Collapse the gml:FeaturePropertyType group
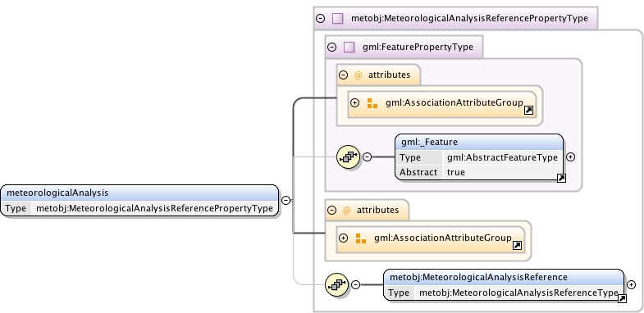 tap(332, 48)
